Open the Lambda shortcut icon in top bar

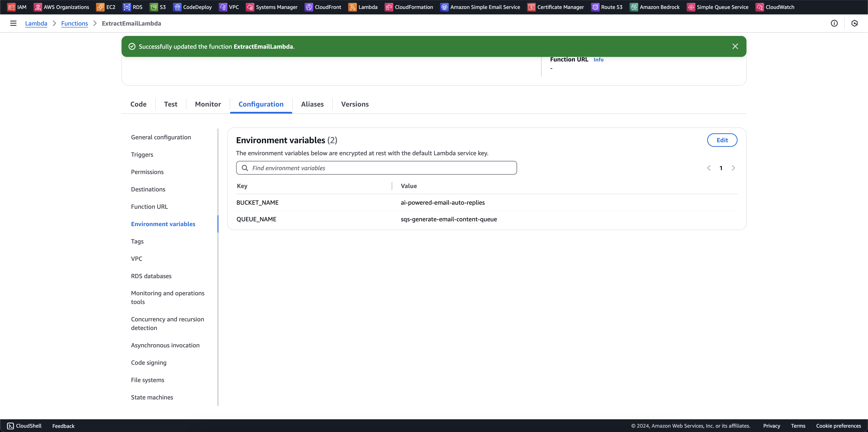[x=353, y=7]
